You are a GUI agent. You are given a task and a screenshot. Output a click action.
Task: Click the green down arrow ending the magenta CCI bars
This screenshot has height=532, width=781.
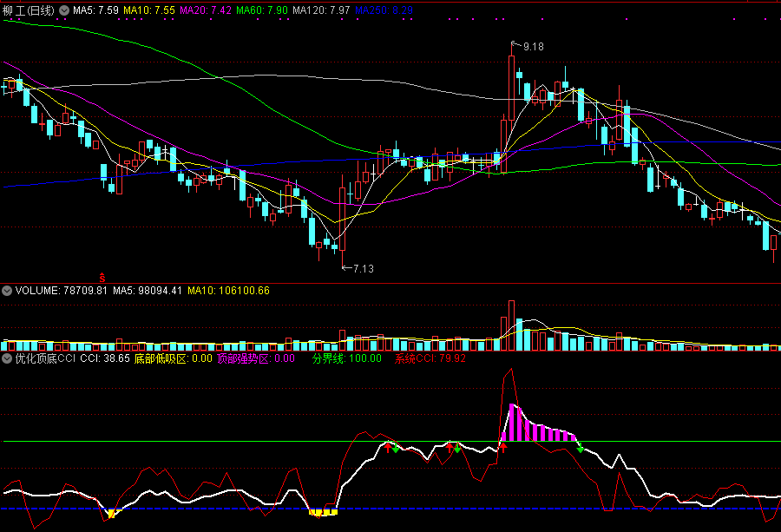(x=581, y=449)
